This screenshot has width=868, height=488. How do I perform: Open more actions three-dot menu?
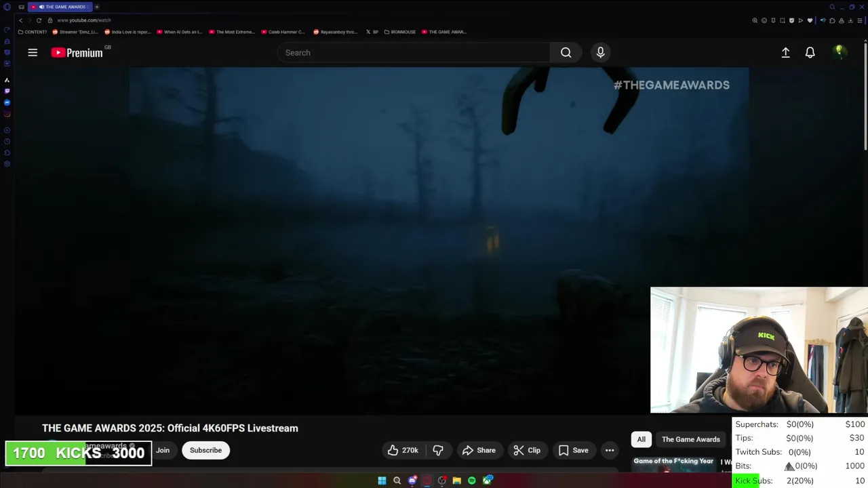(x=610, y=450)
